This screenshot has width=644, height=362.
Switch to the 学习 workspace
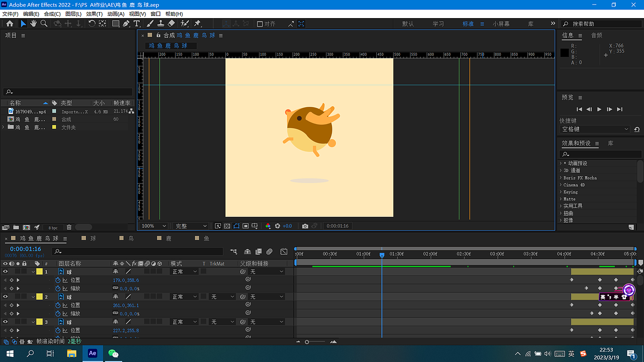[x=438, y=24]
